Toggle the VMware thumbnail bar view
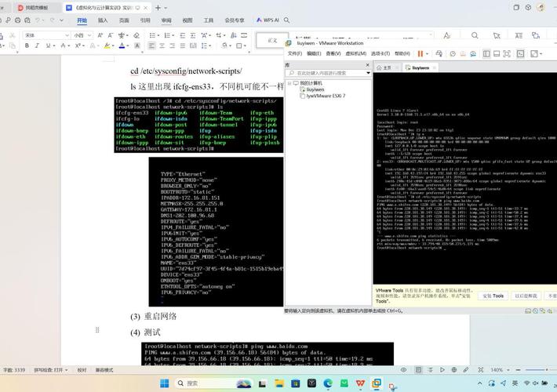557x392 pixels. click(x=497, y=53)
